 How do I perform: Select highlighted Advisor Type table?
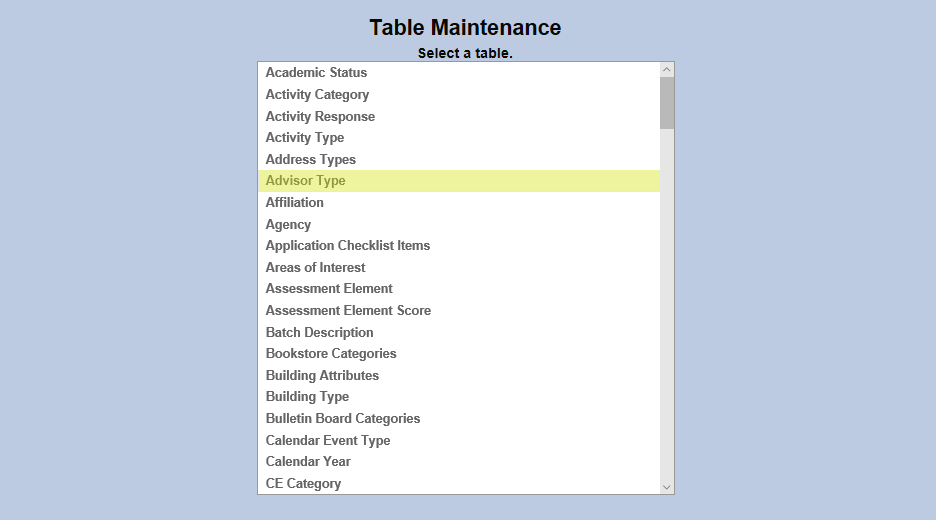(306, 181)
